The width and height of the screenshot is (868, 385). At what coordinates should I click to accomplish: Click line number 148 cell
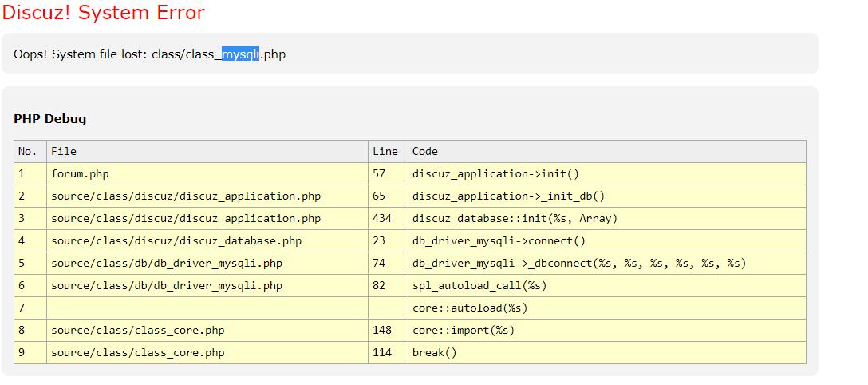(388, 330)
